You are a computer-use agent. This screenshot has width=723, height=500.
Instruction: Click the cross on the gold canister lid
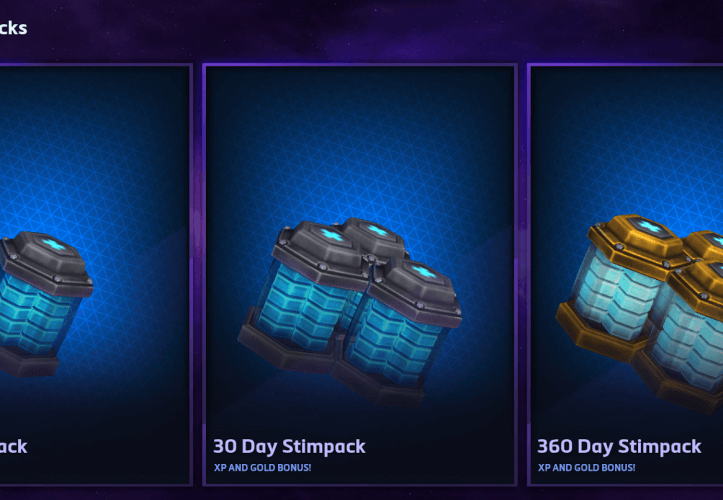click(650, 227)
